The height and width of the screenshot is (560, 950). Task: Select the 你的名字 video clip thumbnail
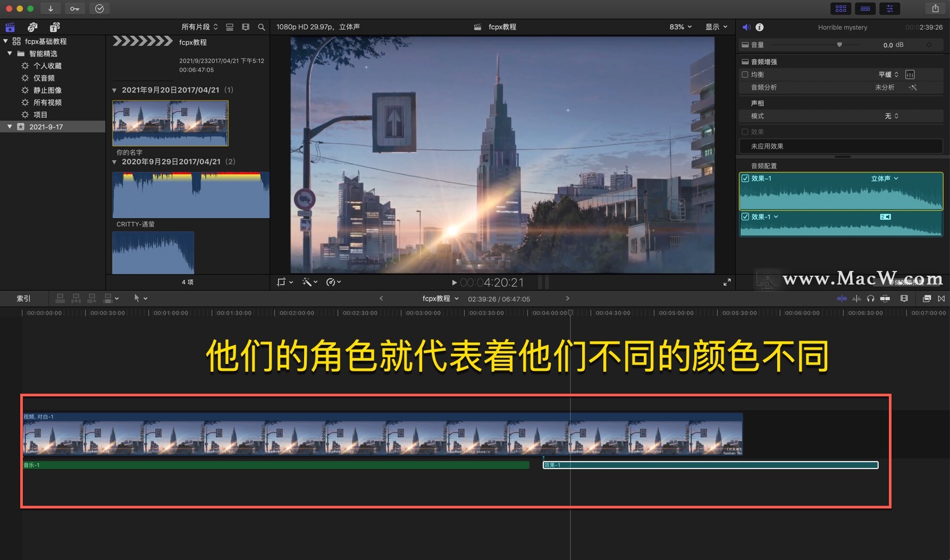(x=170, y=123)
